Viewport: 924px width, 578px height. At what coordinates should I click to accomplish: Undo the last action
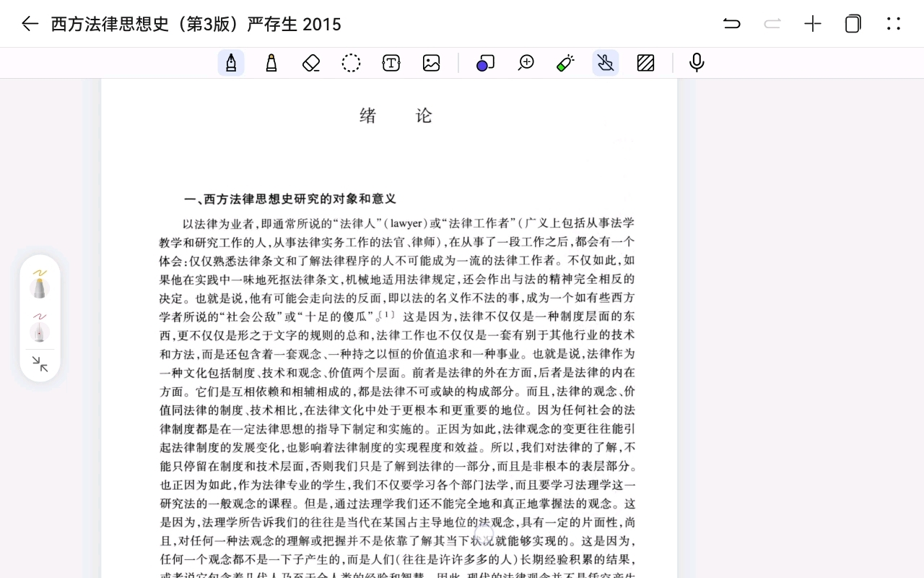pyautogui.click(x=732, y=24)
